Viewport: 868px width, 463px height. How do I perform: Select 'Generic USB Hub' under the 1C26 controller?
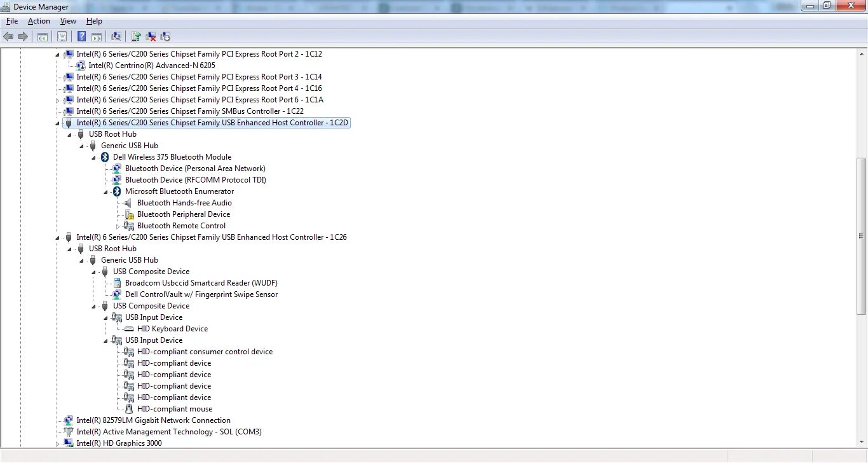pos(130,260)
